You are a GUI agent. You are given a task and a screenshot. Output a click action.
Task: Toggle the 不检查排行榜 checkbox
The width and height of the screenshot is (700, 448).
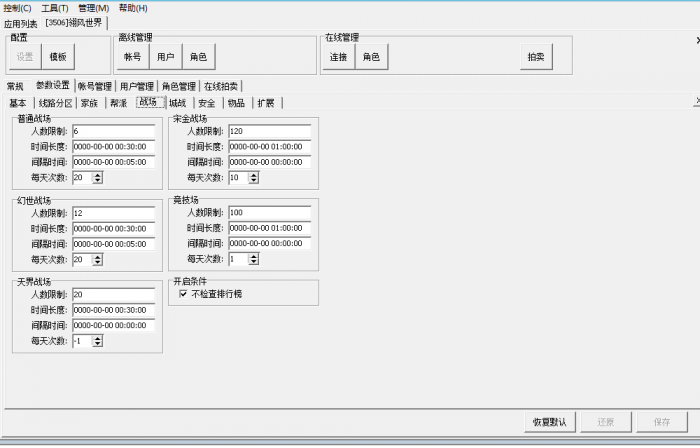click(x=182, y=294)
